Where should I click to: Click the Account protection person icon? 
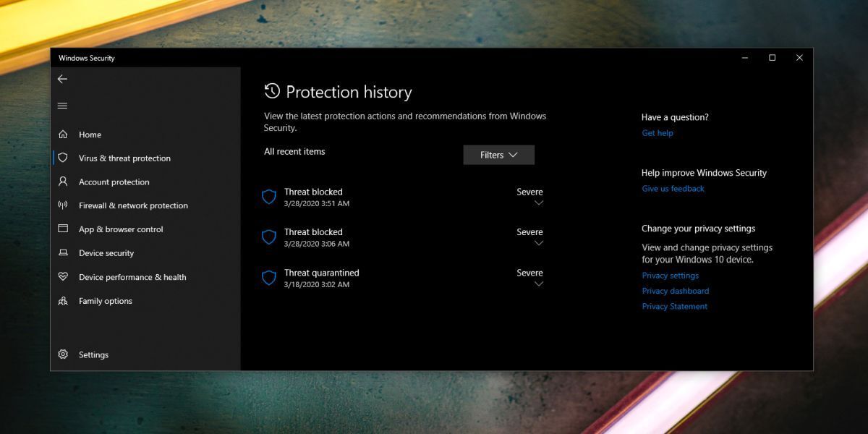point(63,182)
